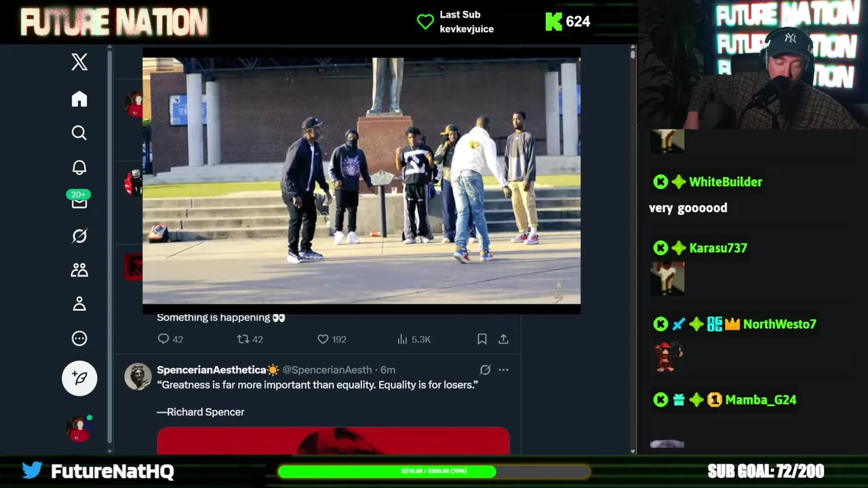This screenshot has height=488, width=868.
Task: Click Grok icon on SpencerianAesthetica post
Action: pyautogui.click(x=485, y=369)
